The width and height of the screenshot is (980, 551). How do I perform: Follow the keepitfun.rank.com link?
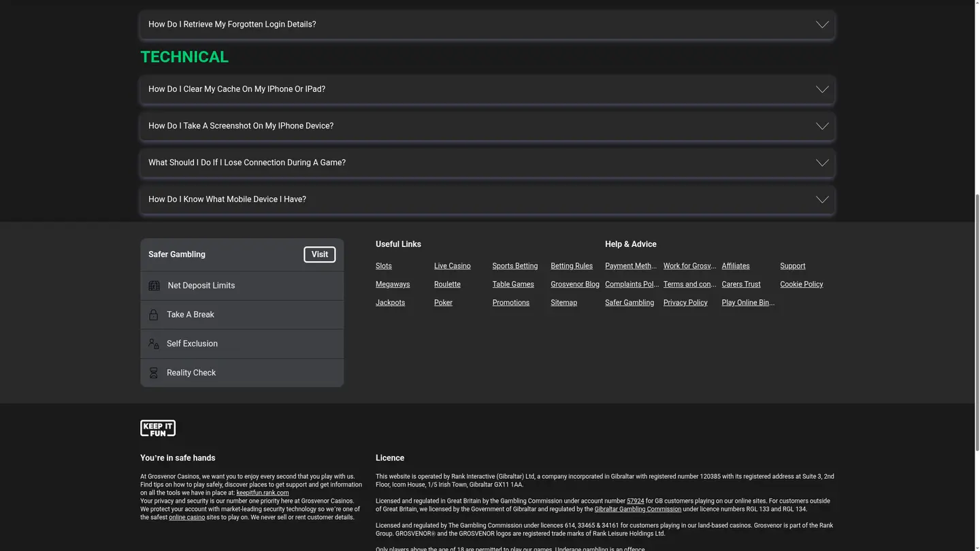tap(263, 493)
